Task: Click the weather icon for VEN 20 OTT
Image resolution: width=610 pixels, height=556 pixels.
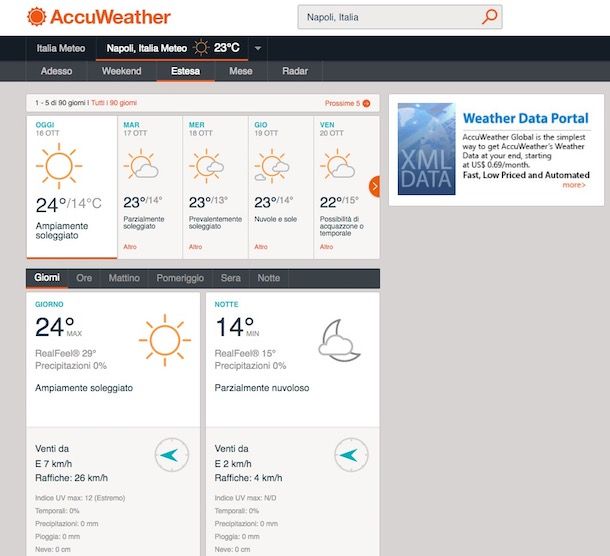Action: [x=337, y=166]
